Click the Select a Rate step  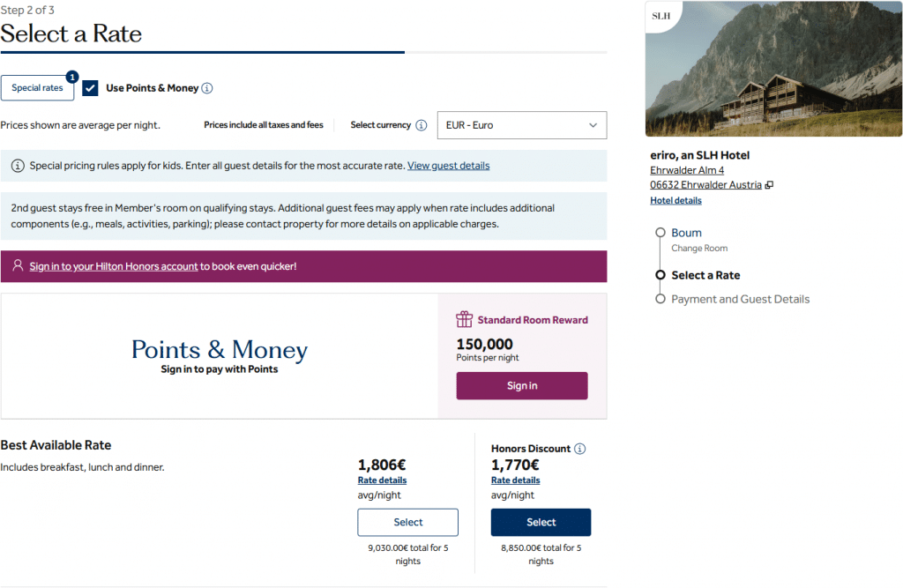[705, 275]
